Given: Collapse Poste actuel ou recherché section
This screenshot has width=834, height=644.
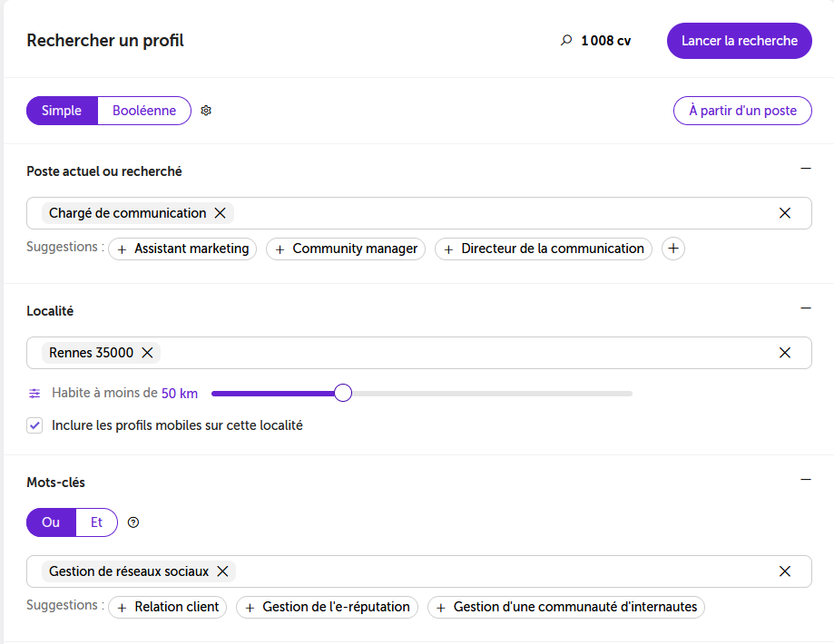Looking at the screenshot, I should (806, 169).
